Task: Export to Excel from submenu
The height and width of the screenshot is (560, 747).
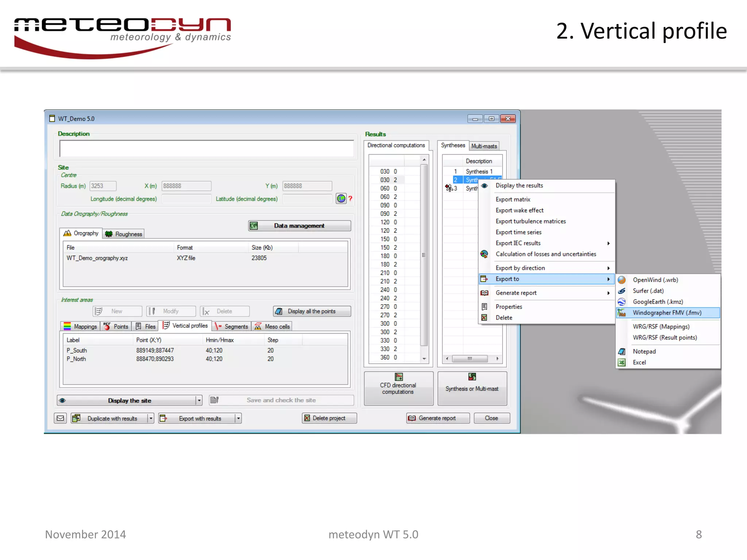Action: [x=639, y=362]
